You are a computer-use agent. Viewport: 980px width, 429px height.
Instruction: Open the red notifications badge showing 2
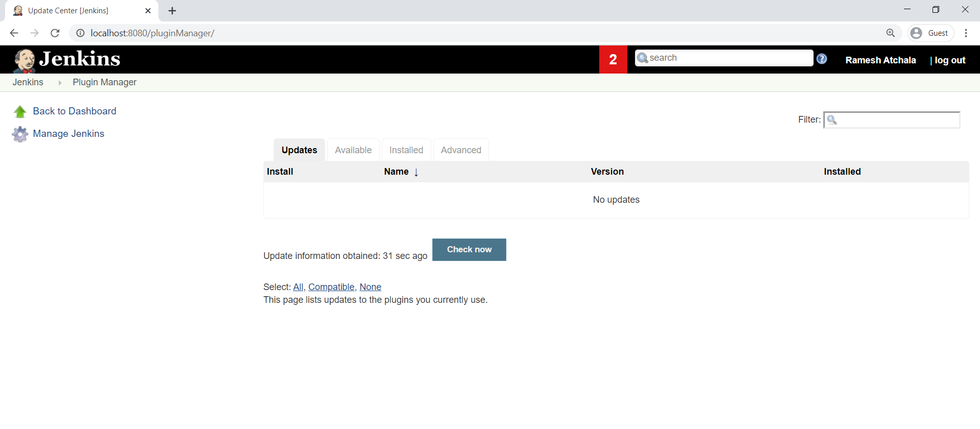tap(613, 60)
